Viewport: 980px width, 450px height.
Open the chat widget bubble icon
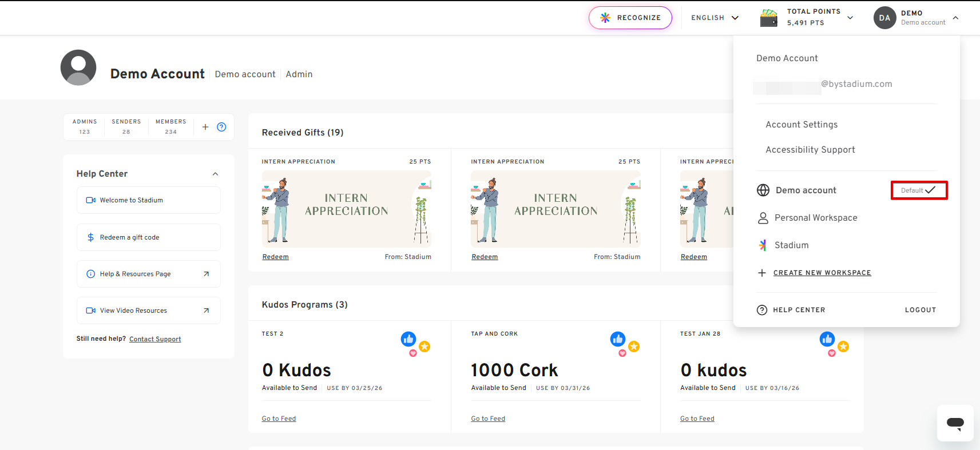click(x=955, y=423)
